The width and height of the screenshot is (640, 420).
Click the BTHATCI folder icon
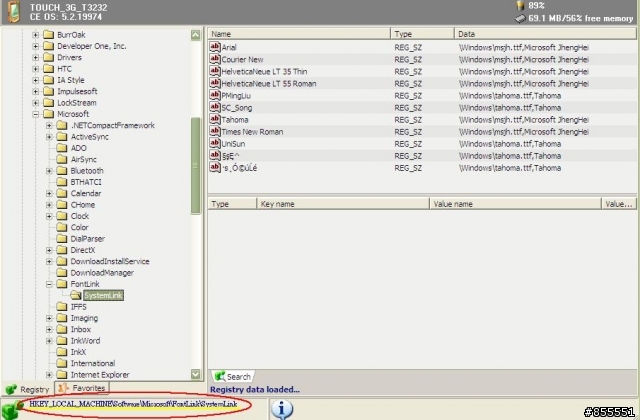pyautogui.click(x=62, y=182)
